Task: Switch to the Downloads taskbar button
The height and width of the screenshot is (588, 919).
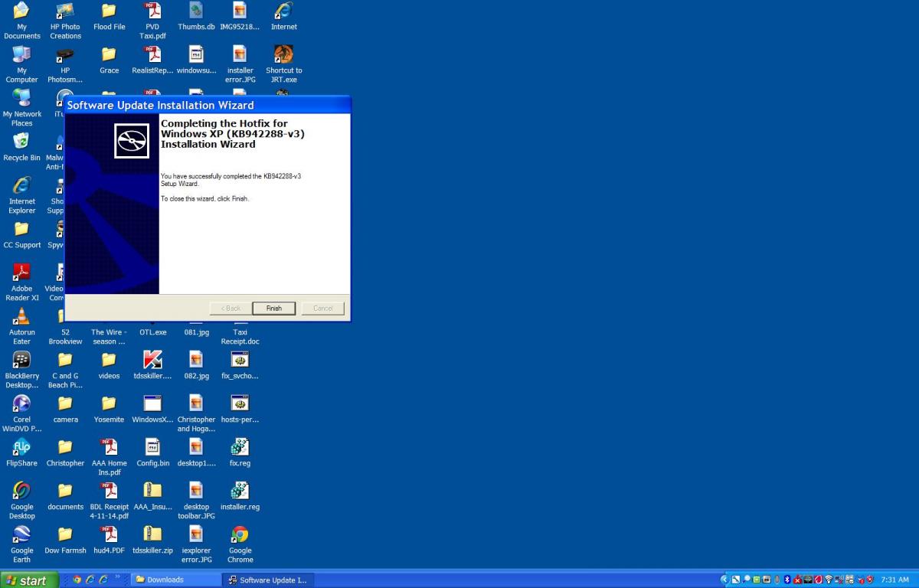Action: [x=176, y=580]
